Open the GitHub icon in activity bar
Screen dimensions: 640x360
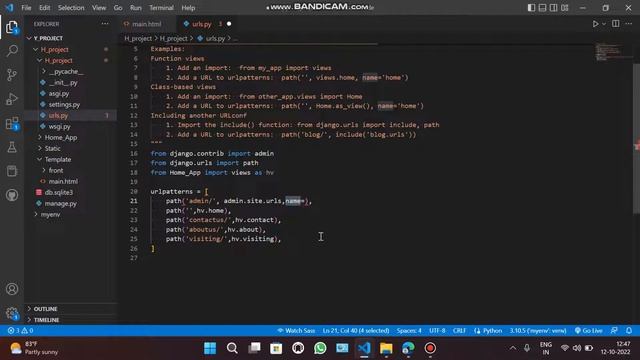point(12,195)
